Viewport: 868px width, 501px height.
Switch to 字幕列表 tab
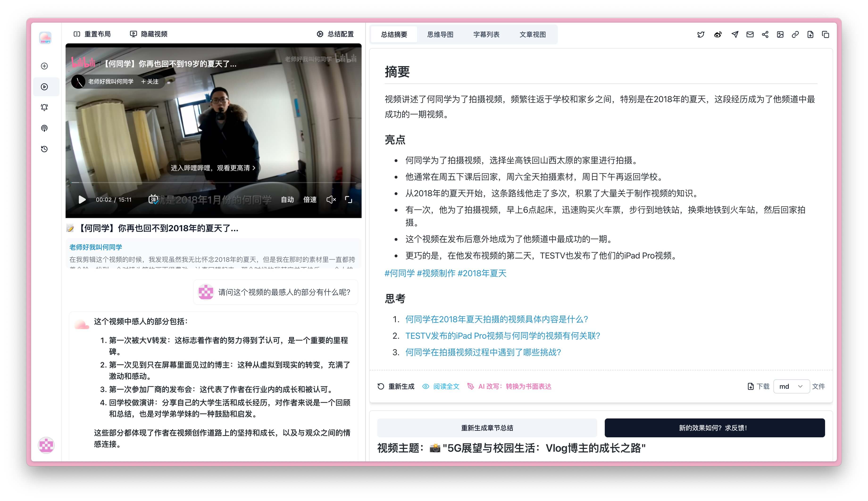(x=486, y=34)
